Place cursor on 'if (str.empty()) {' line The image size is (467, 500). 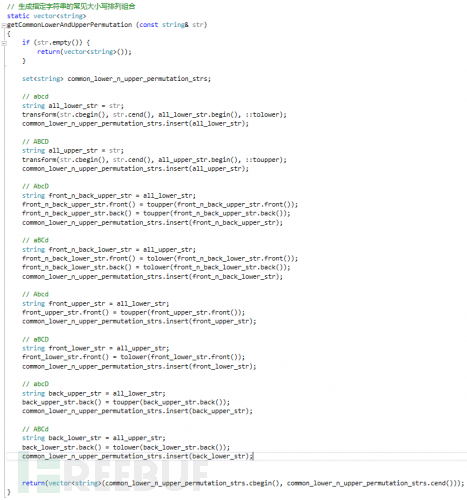56,43
